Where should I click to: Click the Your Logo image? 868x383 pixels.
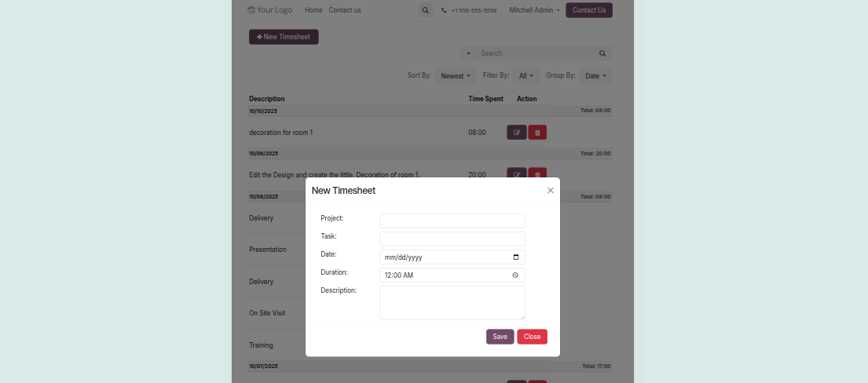click(269, 10)
